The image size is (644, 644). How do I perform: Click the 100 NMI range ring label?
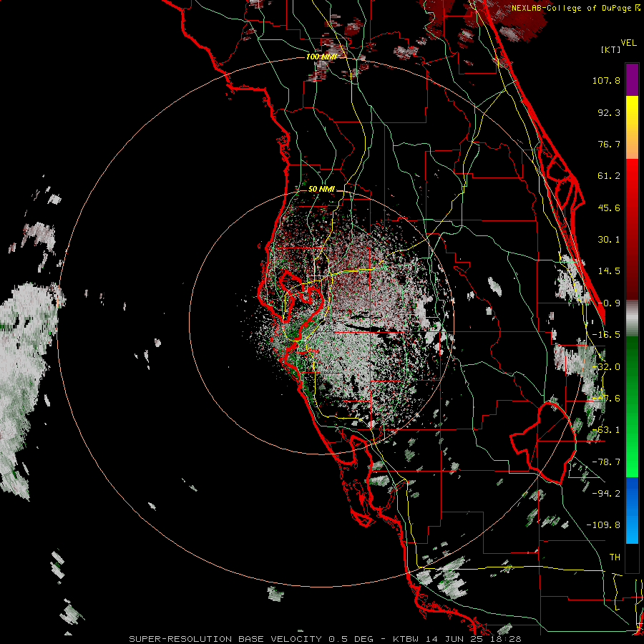coord(321,57)
